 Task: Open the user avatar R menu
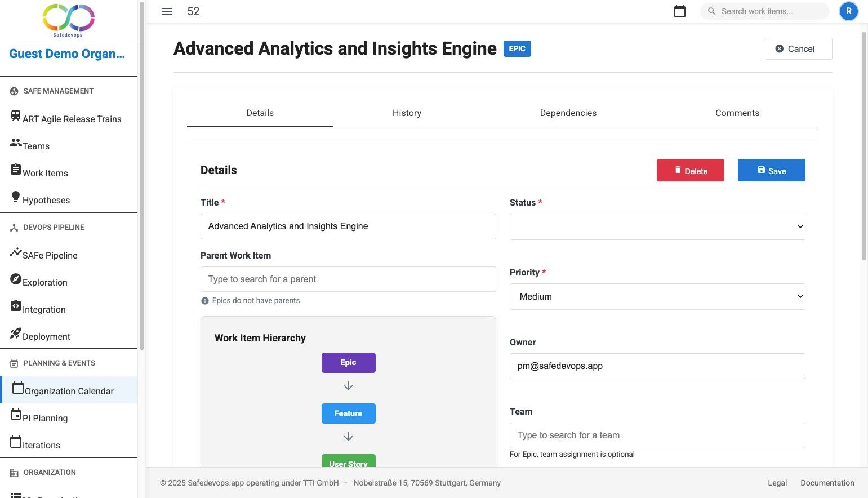point(848,11)
